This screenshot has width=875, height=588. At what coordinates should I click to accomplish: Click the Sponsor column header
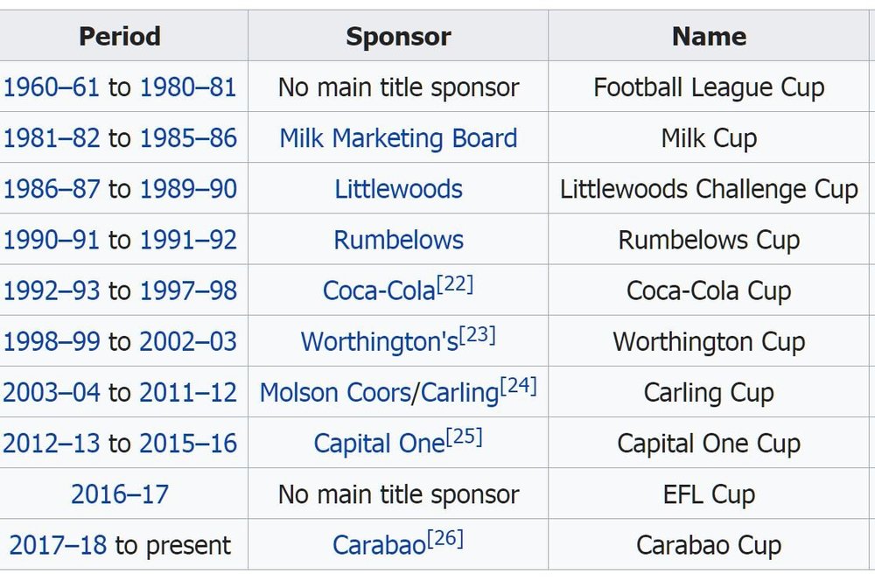[398, 36]
